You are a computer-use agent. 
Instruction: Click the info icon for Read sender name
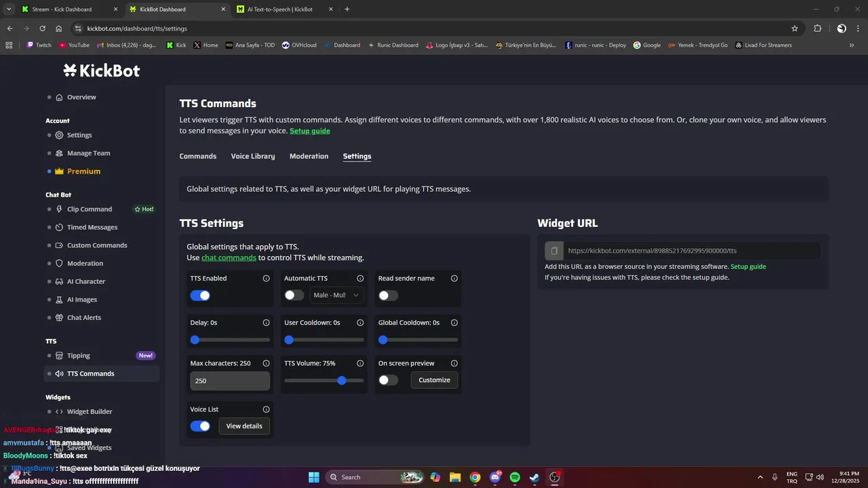click(454, 279)
